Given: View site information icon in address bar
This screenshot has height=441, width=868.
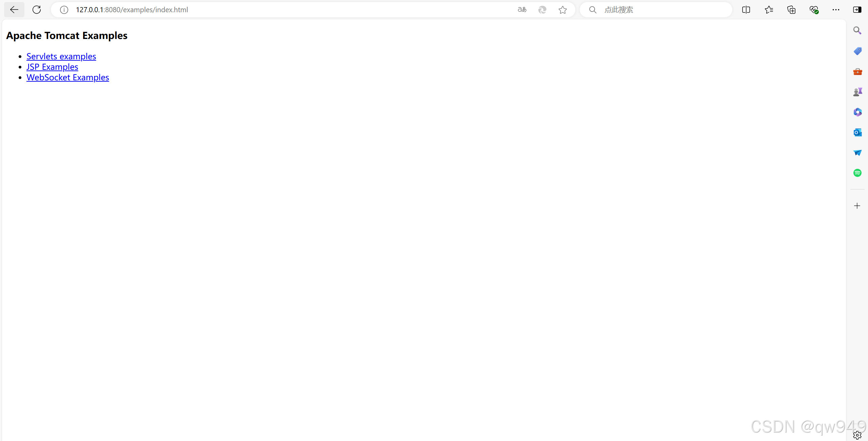Looking at the screenshot, I should pyautogui.click(x=64, y=10).
